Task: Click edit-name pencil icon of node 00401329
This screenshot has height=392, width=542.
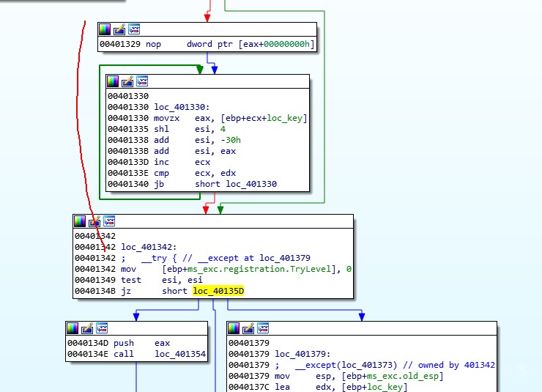Action: [x=119, y=29]
